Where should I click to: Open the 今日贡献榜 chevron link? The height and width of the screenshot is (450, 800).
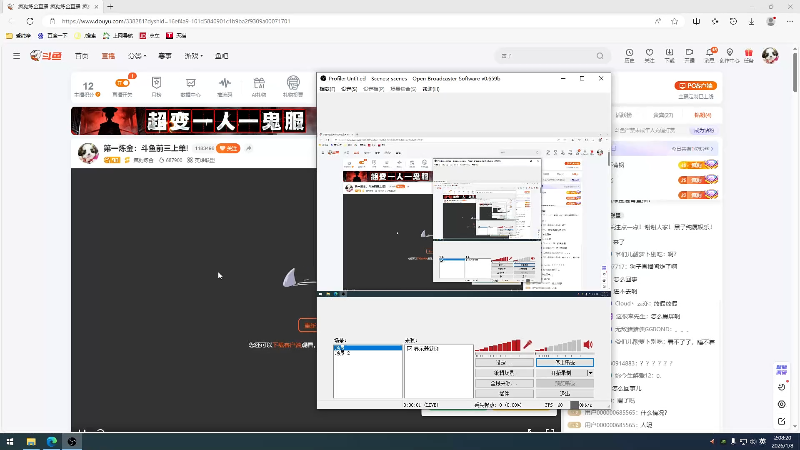click(692, 148)
